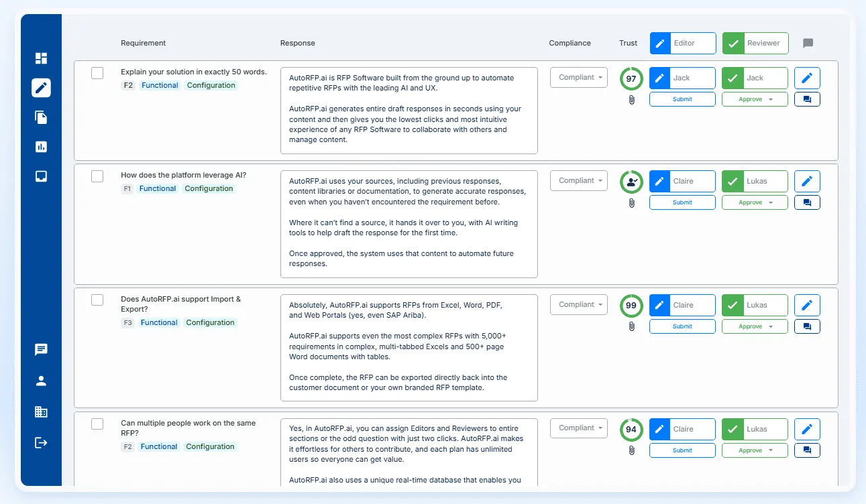The height and width of the screenshot is (504, 866).
Task: Click attachment paperclip for multiple people row
Action: (631, 450)
